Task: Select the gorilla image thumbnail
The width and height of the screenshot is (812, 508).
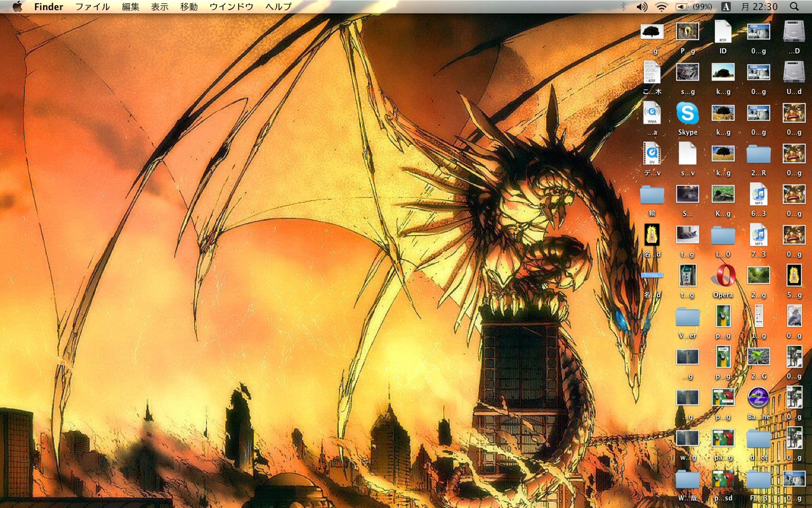Action: click(794, 316)
